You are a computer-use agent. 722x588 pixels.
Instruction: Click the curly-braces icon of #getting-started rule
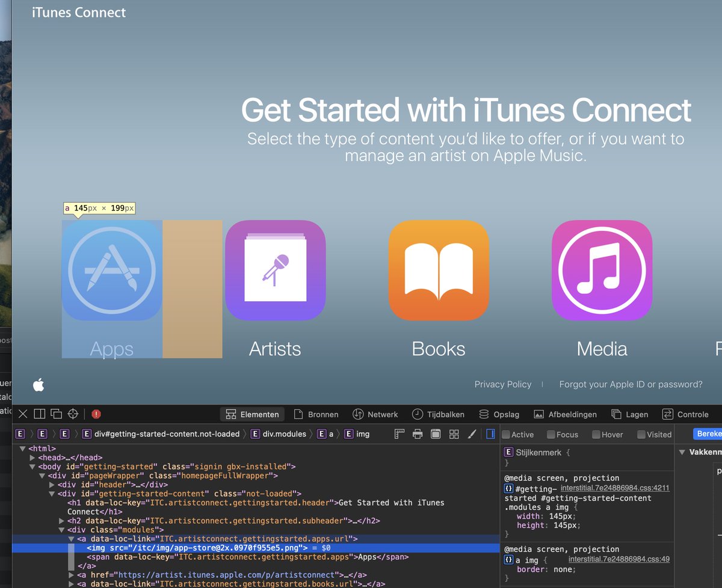pyautogui.click(x=508, y=489)
